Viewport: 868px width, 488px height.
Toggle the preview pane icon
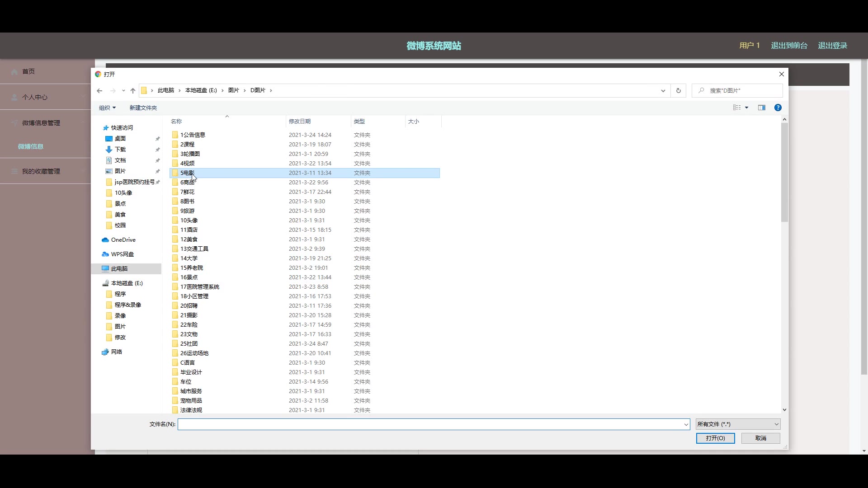pyautogui.click(x=762, y=108)
